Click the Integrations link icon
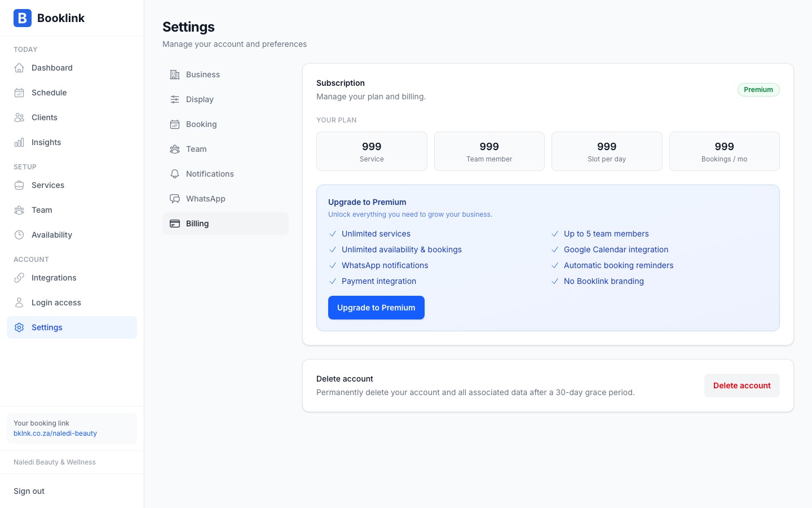The height and width of the screenshot is (508, 812). coord(19,278)
